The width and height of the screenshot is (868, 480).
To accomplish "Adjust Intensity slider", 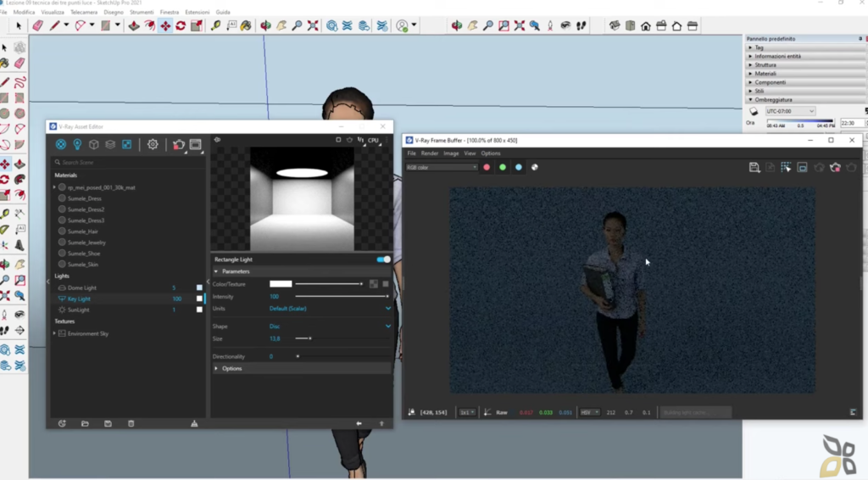I will pyautogui.click(x=342, y=297).
